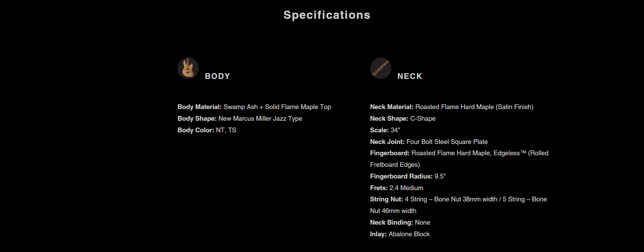Click the Neck Shape label

click(x=389, y=119)
